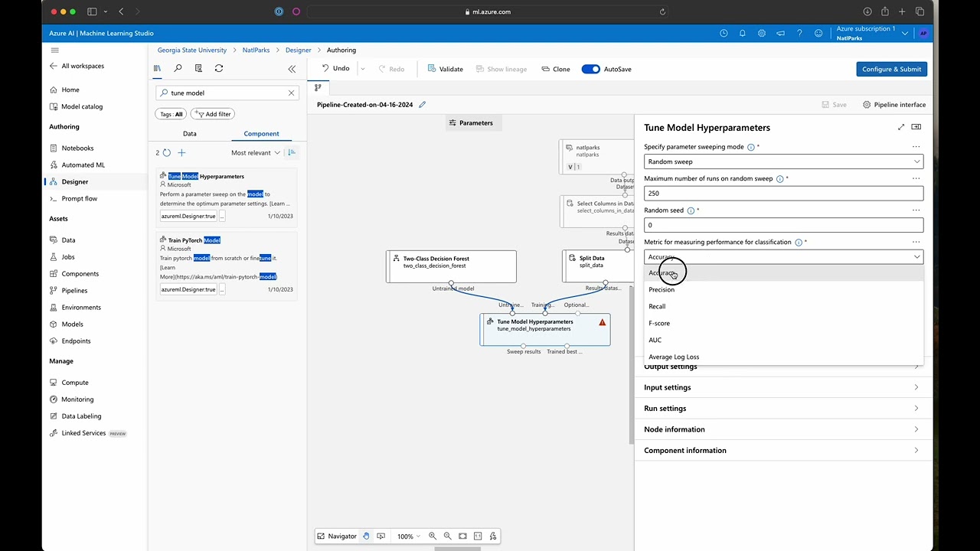Viewport: 980px width, 551px height.
Task: Expand the Input settings section
Action: pos(783,387)
